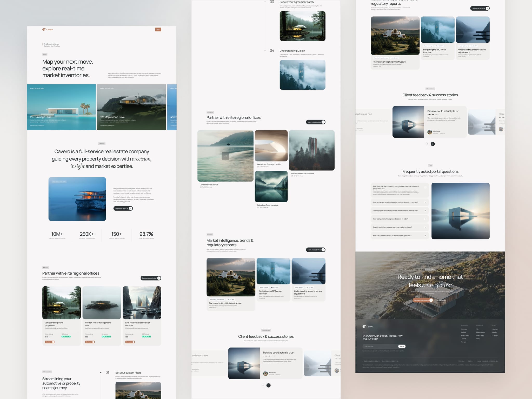Open the 215 Oakridge Lane featured listing
The image size is (532, 399).
point(61,107)
